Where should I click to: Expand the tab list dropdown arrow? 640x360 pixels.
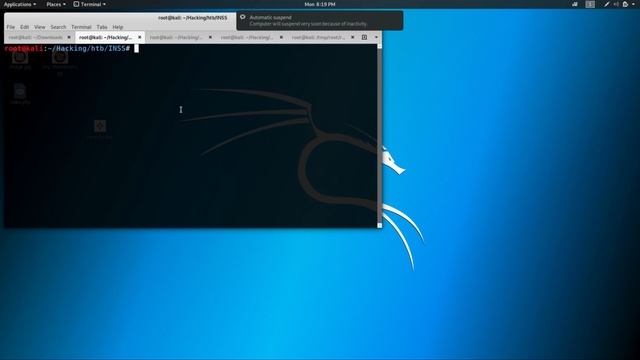[x=376, y=37]
